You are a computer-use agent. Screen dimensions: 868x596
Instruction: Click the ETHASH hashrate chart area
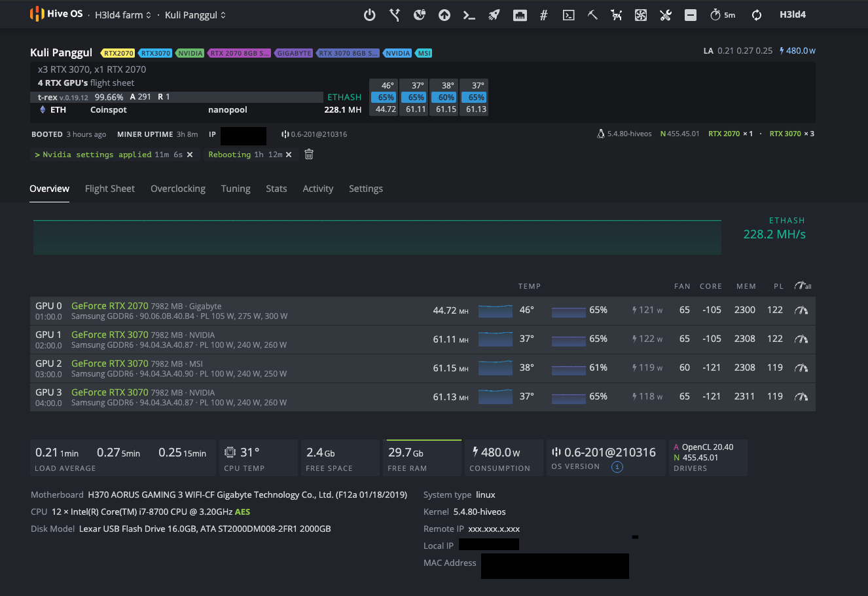pyautogui.click(x=377, y=237)
